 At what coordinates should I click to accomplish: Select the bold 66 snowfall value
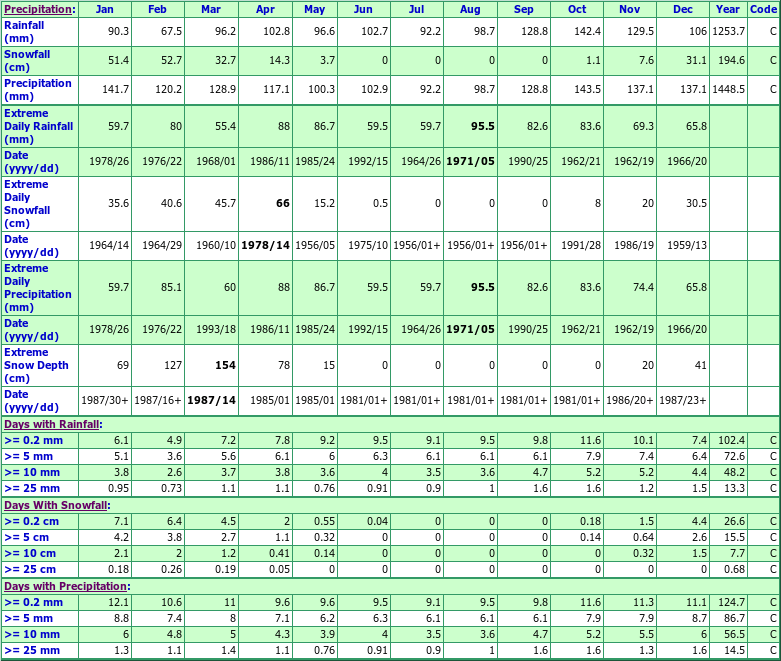[x=282, y=203]
